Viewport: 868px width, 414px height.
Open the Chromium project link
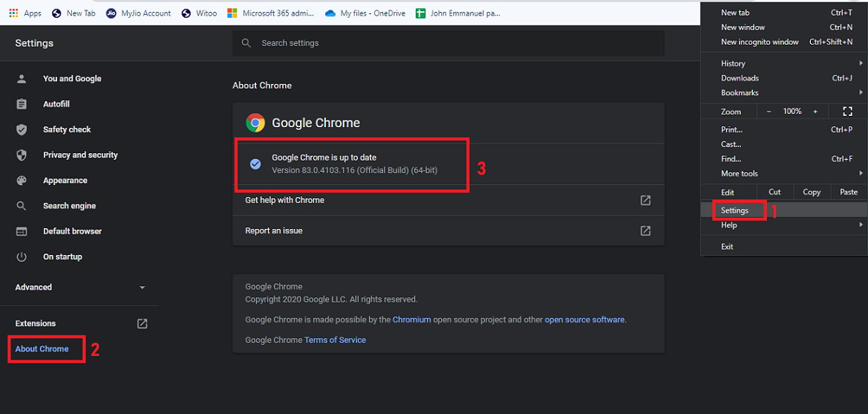click(412, 320)
